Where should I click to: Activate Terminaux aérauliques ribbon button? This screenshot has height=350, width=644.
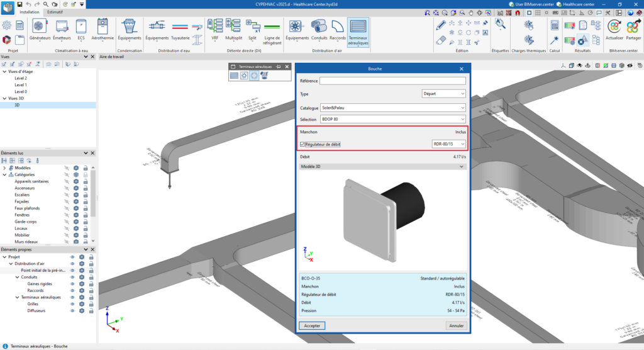(358, 32)
